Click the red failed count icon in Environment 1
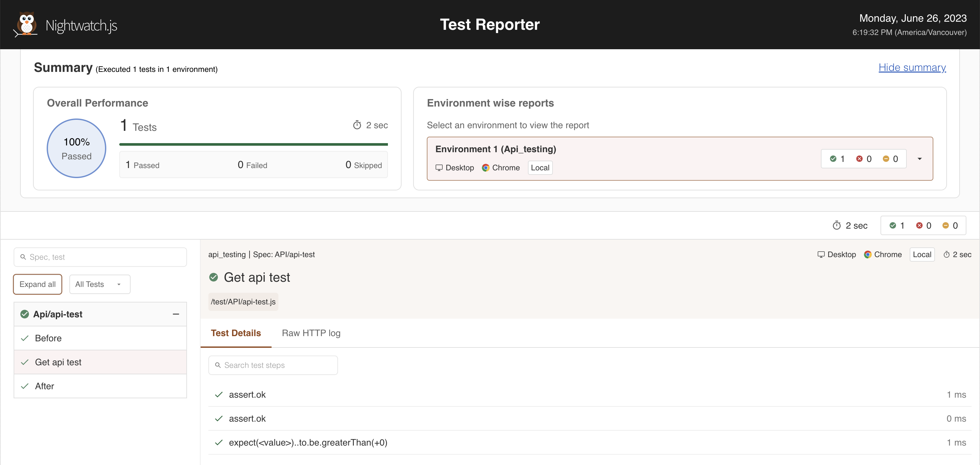This screenshot has width=980, height=465. click(859, 159)
